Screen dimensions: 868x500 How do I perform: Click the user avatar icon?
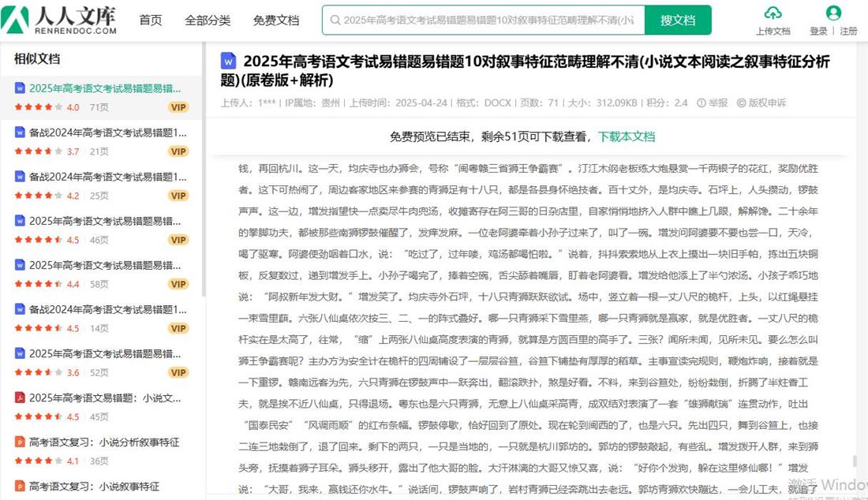(833, 13)
